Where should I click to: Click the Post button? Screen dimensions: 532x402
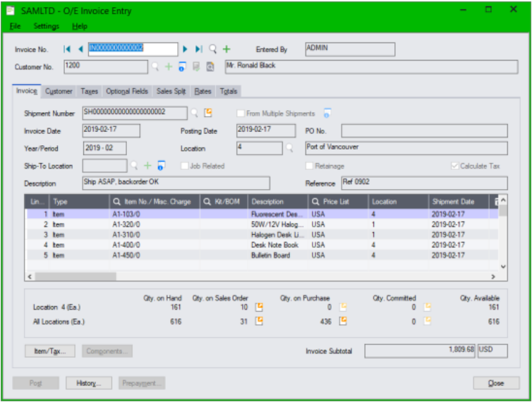pos(35,383)
